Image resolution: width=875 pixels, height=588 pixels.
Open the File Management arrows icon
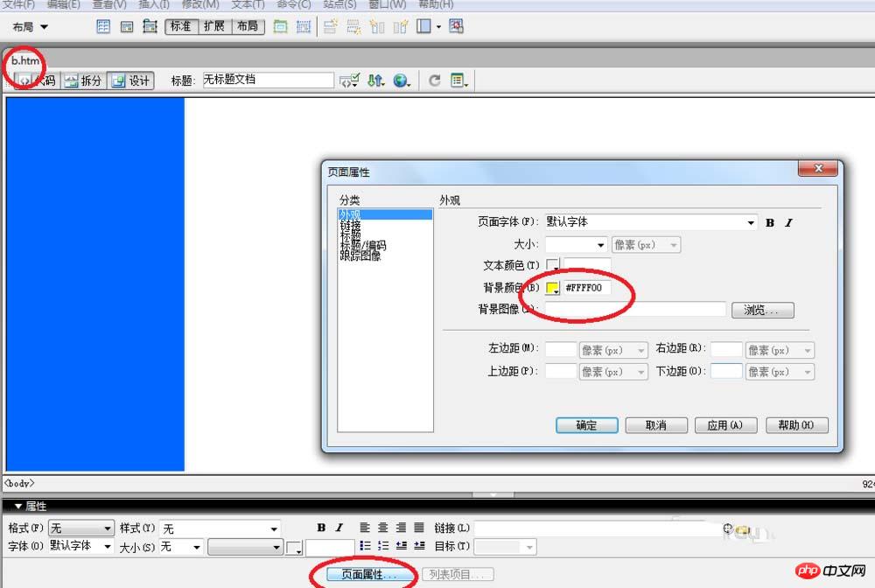[375, 80]
